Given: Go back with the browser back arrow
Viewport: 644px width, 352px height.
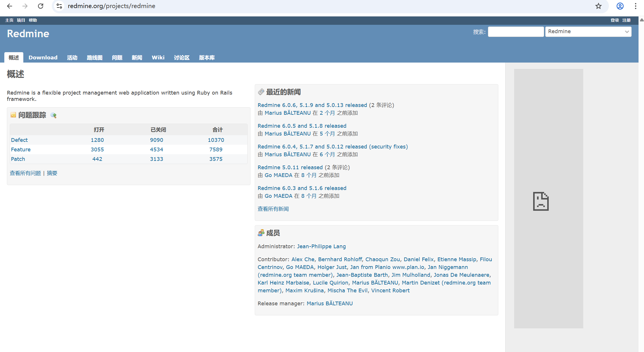Looking at the screenshot, I should tap(10, 6).
